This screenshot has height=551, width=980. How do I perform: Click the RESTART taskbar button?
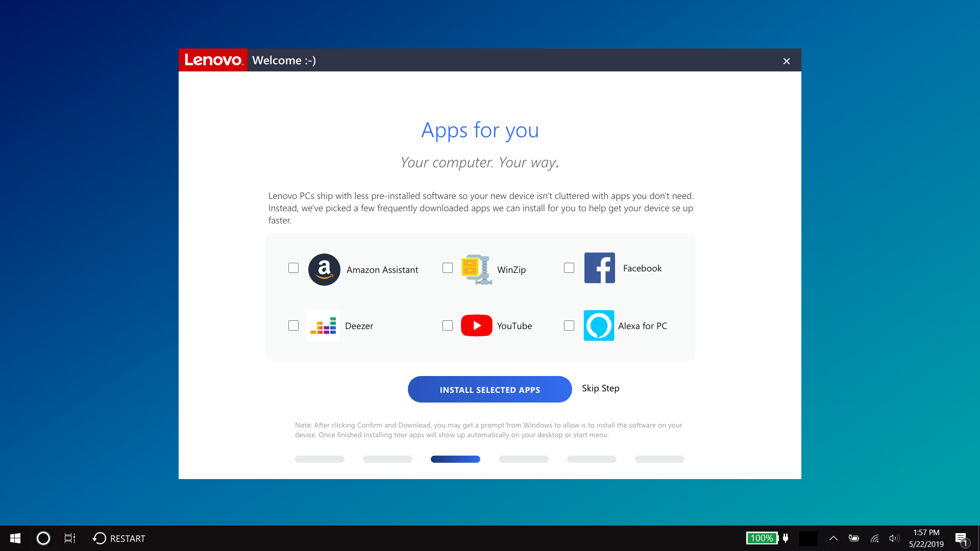(119, 538)
